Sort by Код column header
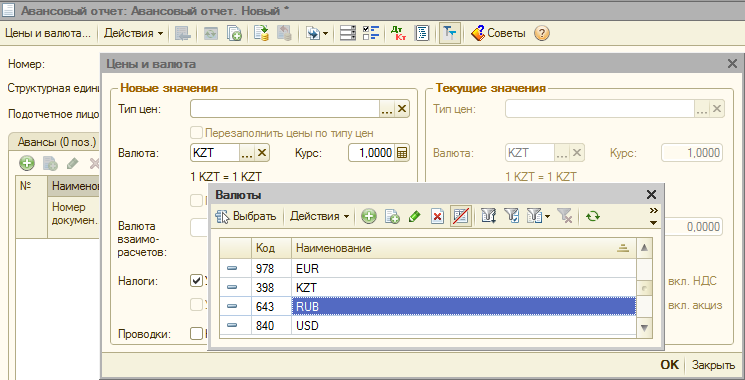 [271, 248]
